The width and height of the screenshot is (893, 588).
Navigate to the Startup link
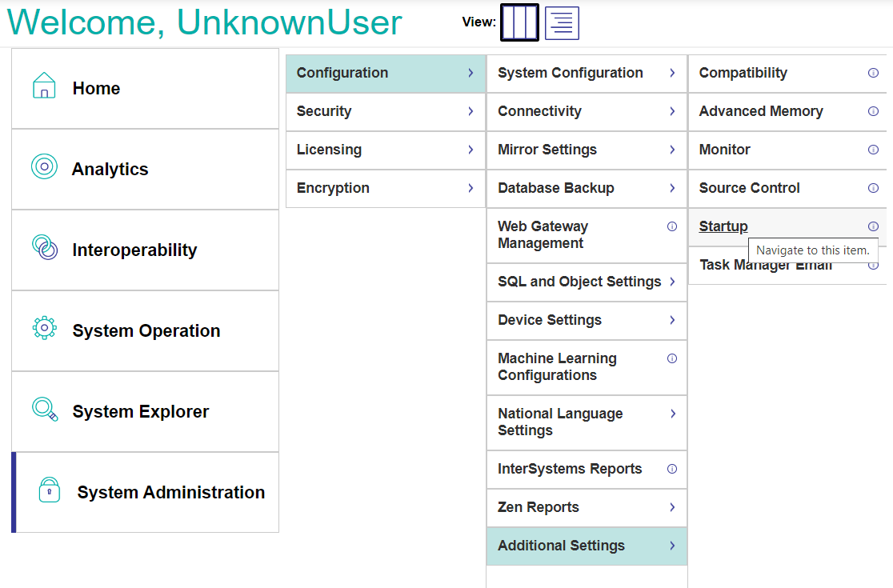click(x=723, y=226)
